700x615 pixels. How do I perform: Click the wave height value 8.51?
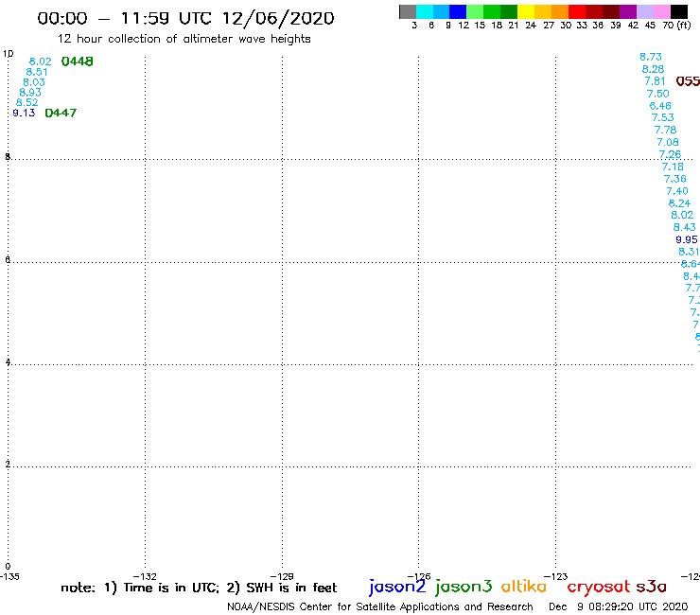coord(37,72)
